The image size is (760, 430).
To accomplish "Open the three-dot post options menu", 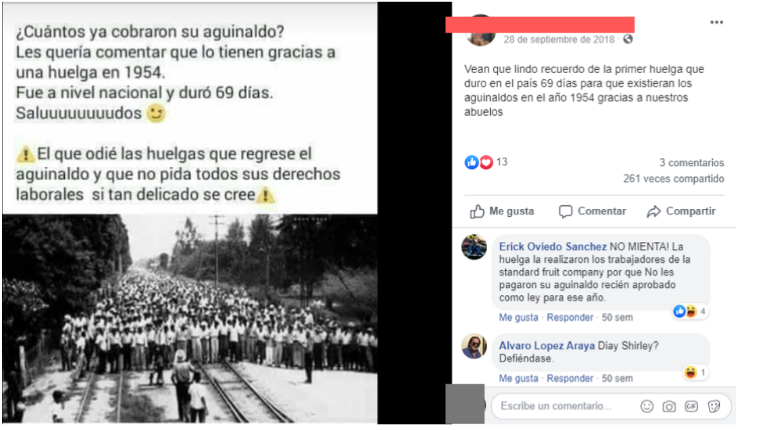I will (x=716, y=22).
